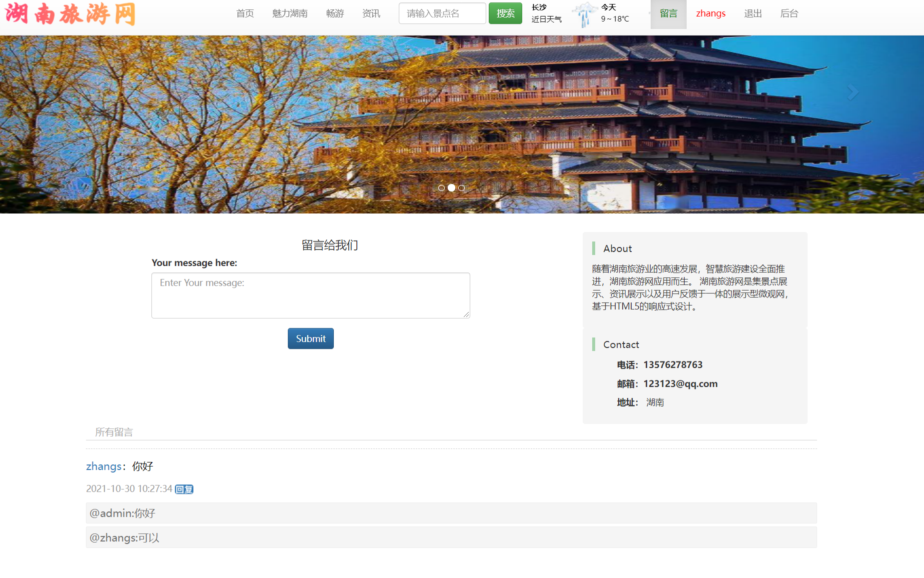
Task: Advance carousel with the right chevron arrow
Action: (853, 92)
